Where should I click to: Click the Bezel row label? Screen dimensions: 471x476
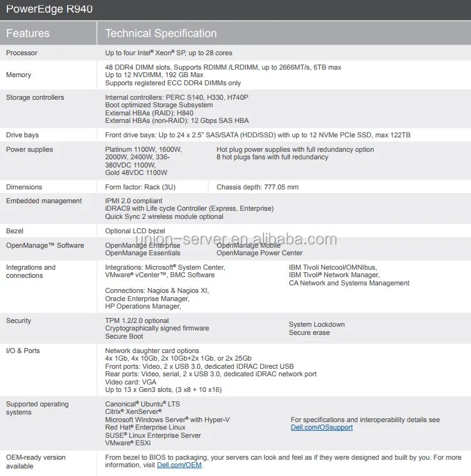coord(15,231)
